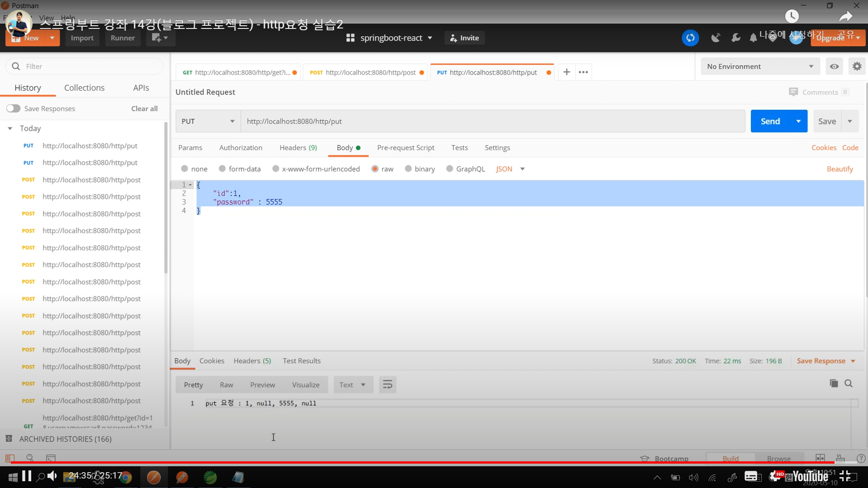Click the Beautify link
This screenshot has height=488, width=868.
[x=840, y=169]
